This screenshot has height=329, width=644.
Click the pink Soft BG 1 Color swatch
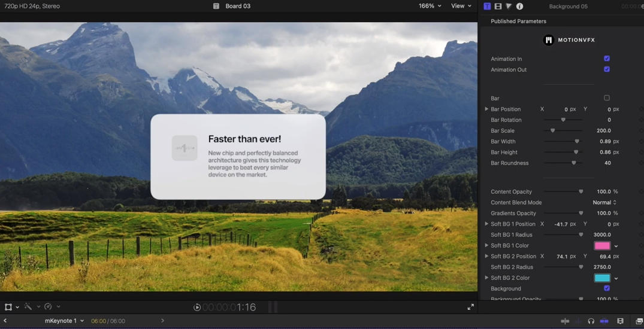pyautogui.click(x=601, y=246)
